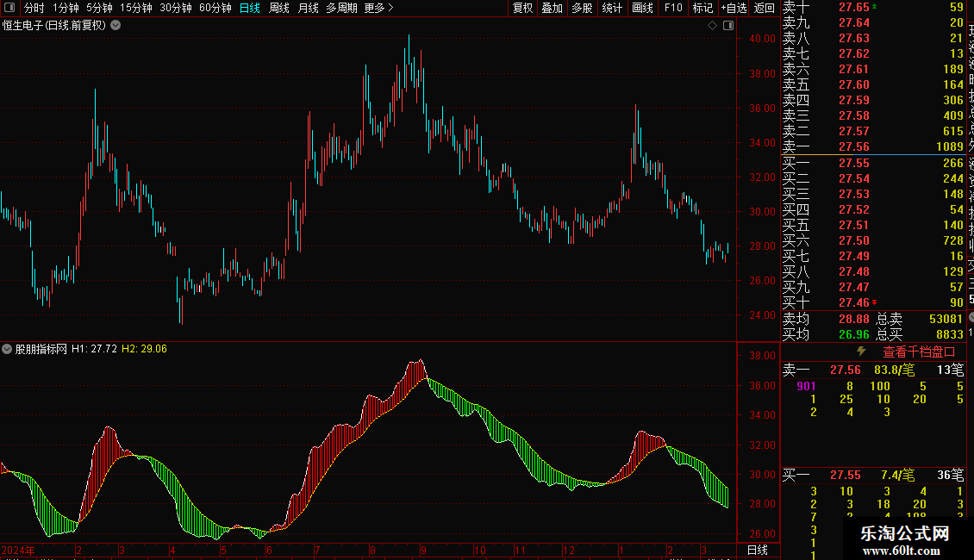Click the 总买 8833 value
This screenshot has width=974, height=560.
point(949,334)
